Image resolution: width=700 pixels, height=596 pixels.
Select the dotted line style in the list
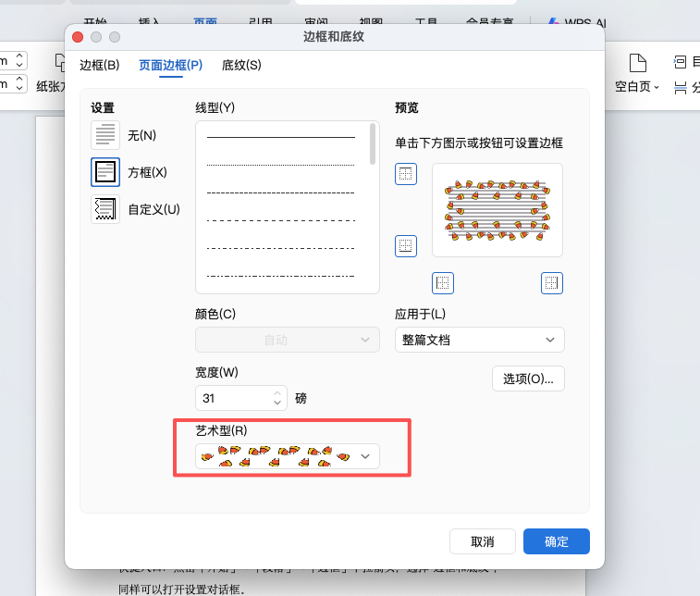281,166
